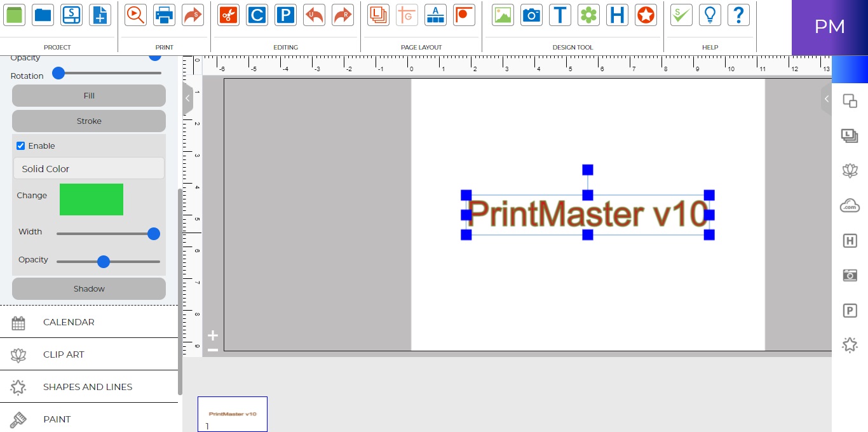
Task: Copy with the C icon
Action: 257,15
